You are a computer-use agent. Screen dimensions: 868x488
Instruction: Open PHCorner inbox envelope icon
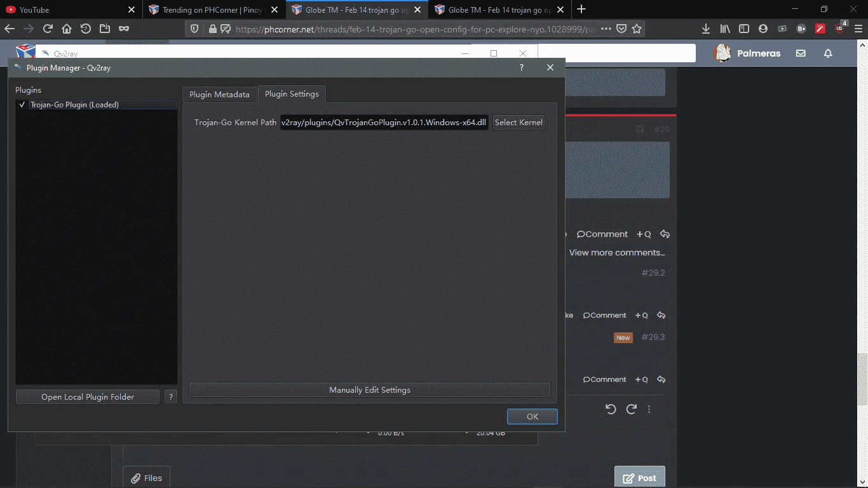(801, 53)
